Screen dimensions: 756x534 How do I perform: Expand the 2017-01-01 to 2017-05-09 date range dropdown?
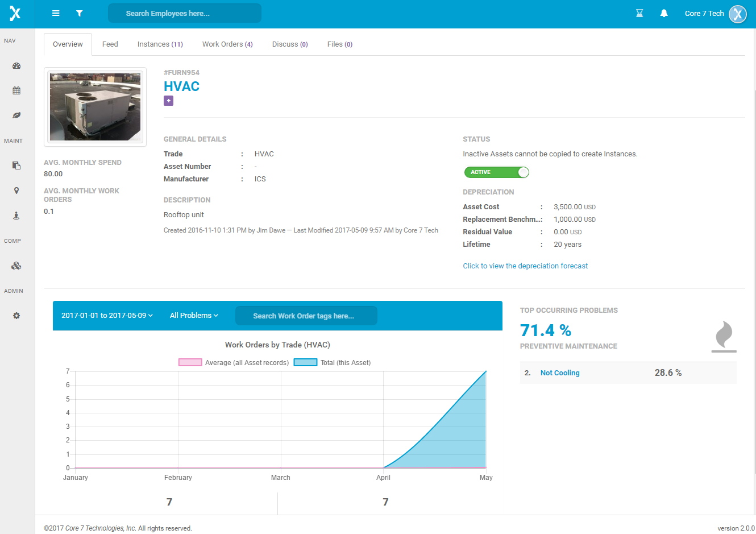[107, 316]
